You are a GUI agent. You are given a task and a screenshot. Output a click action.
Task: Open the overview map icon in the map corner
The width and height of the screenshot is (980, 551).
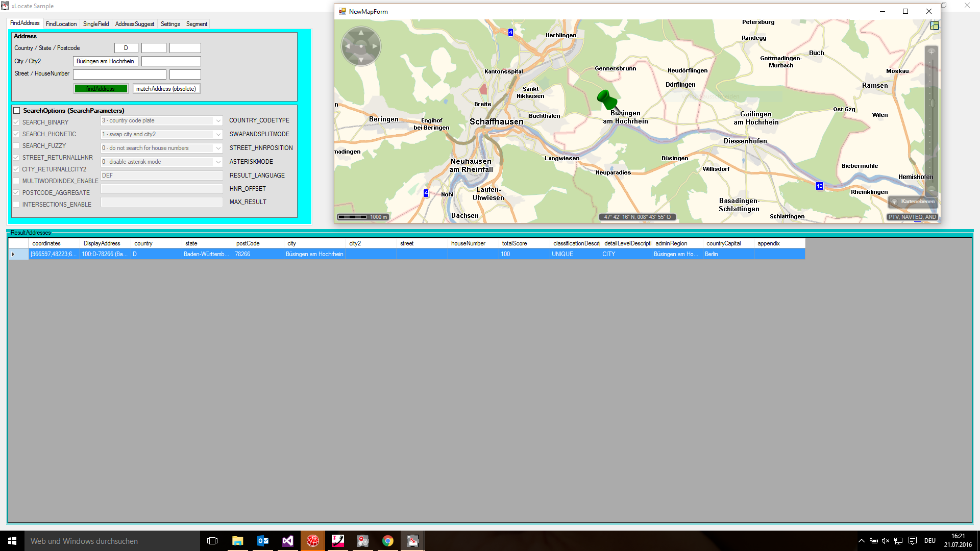click(935, 26)
